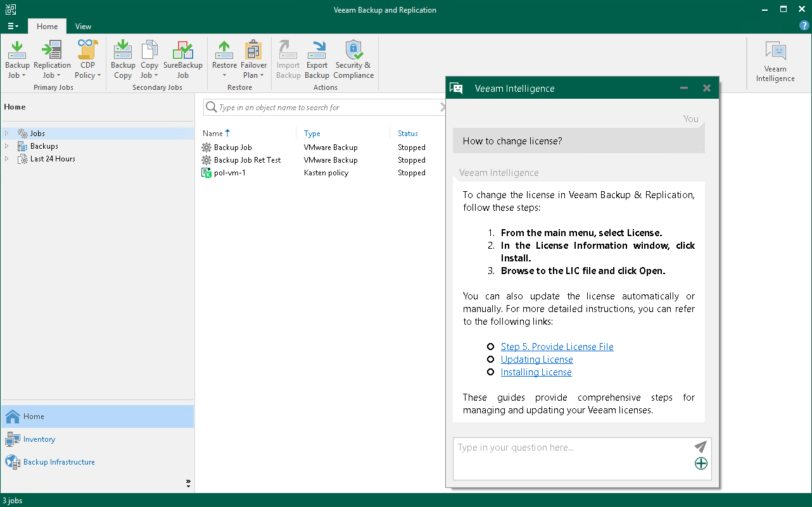Open the Failover Plan tool

253,60
